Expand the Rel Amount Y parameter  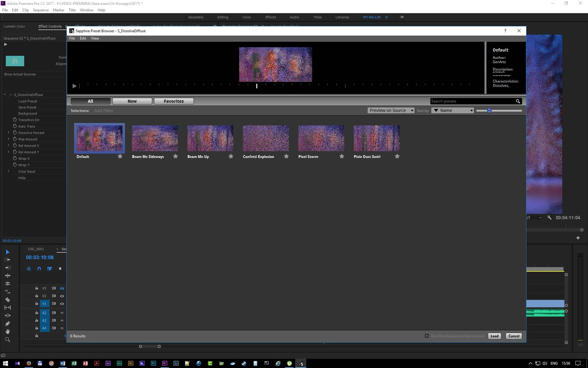(x=9, y=152)
